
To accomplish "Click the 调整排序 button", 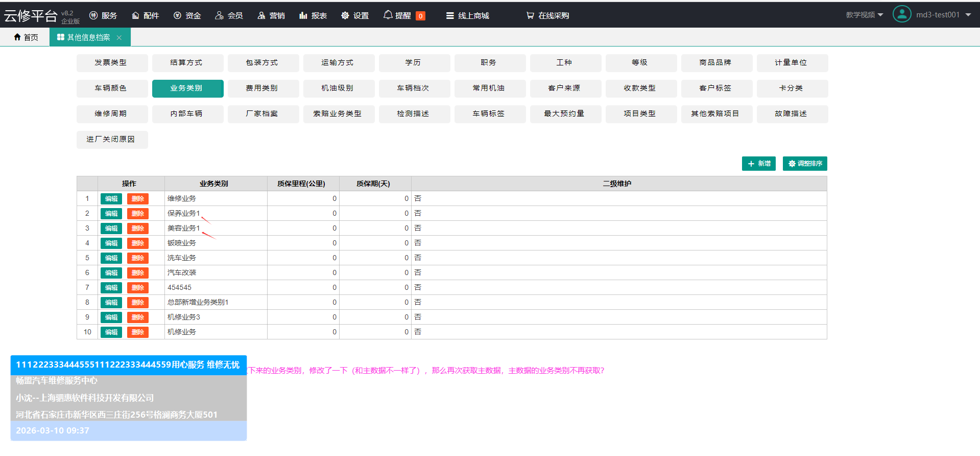I will 804,164.
